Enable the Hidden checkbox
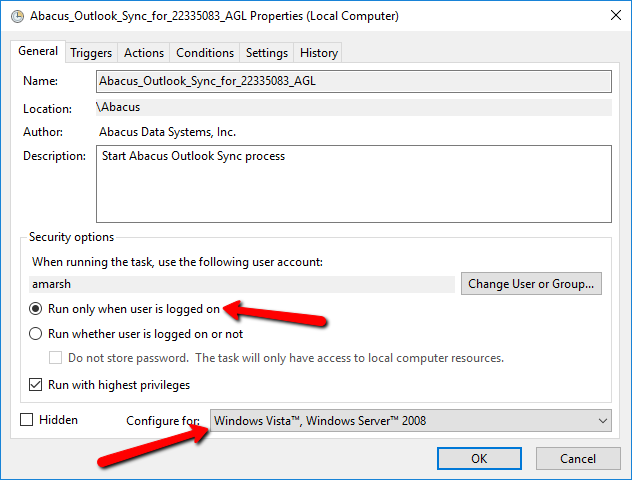The height and width of the screenshot is (480, 632). 27,420
